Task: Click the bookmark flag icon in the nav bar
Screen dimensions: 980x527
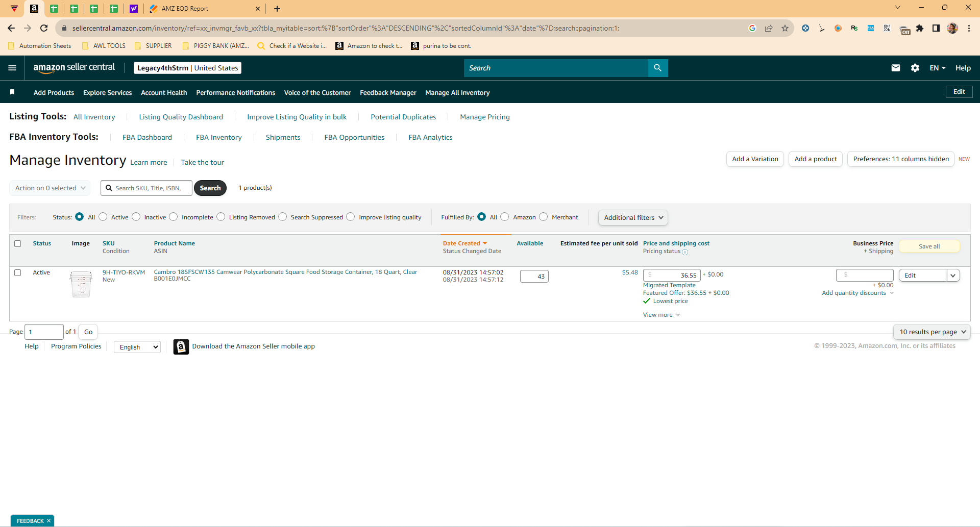Action: point(12,92)
